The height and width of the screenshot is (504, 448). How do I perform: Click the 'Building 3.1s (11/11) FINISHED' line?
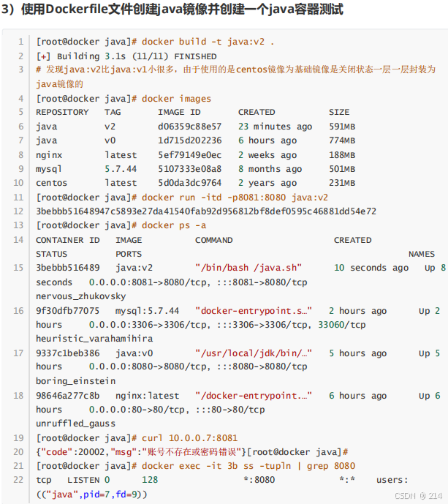click(126, 56)
